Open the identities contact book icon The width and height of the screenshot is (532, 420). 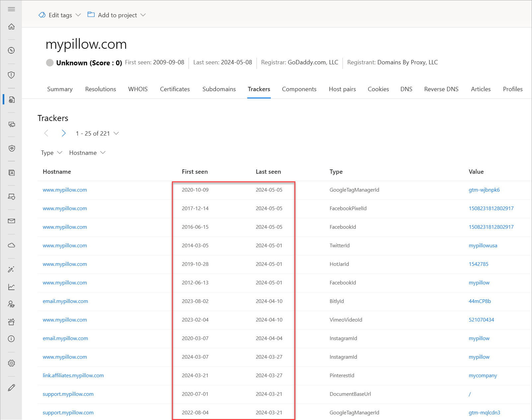click(11, 173)
